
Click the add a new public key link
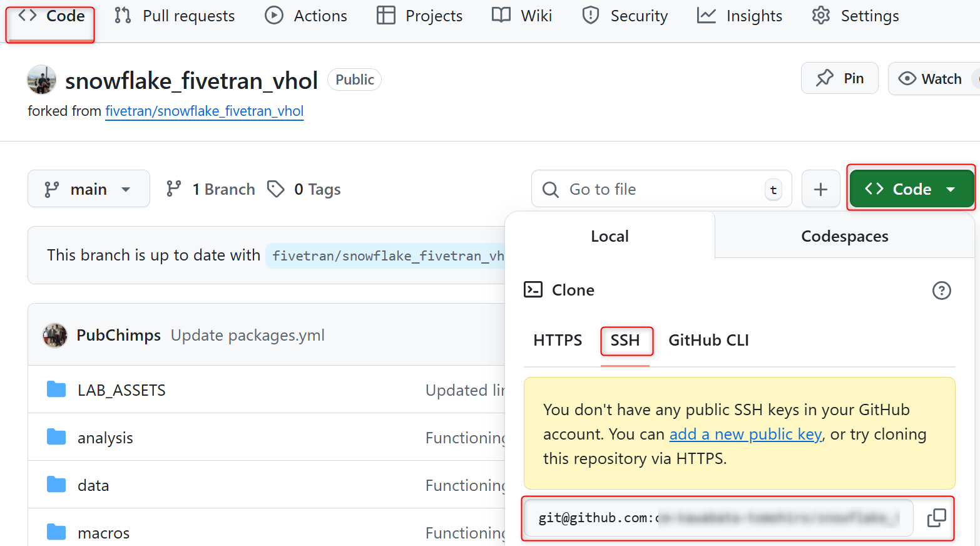click(x=745, y=434)
